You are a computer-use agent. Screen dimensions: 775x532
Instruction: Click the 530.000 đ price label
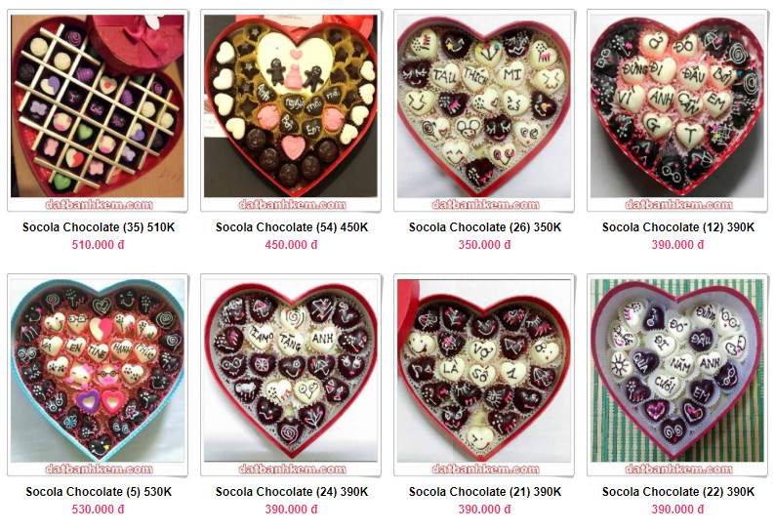[x=98, y=510]
